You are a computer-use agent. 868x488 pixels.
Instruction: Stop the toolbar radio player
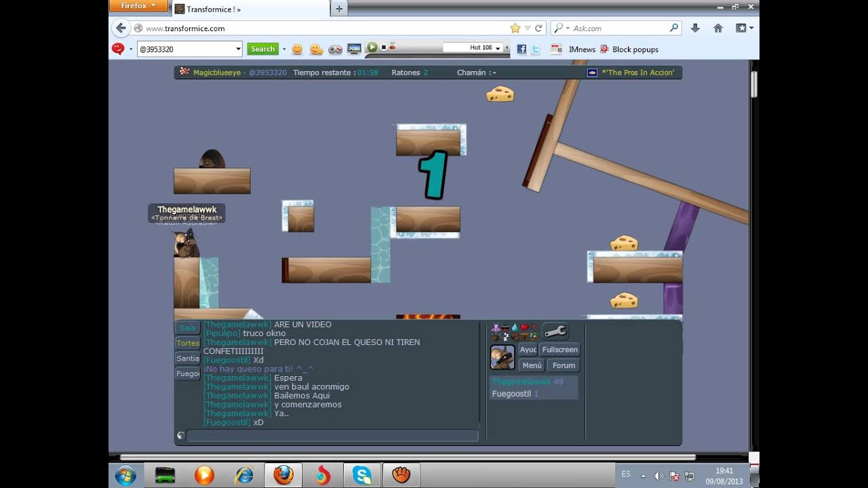pos(383,47)
